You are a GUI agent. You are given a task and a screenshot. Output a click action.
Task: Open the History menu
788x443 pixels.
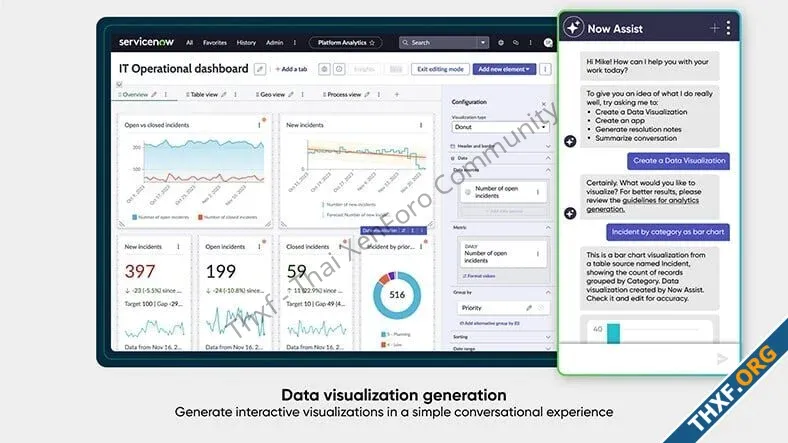pos(246,43)
